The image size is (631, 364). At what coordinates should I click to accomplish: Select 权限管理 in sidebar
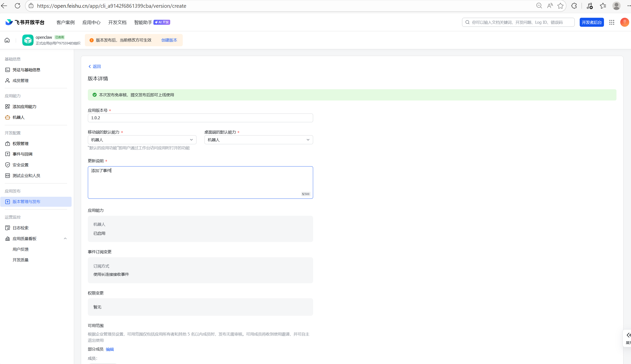click(x=21, y=143)
